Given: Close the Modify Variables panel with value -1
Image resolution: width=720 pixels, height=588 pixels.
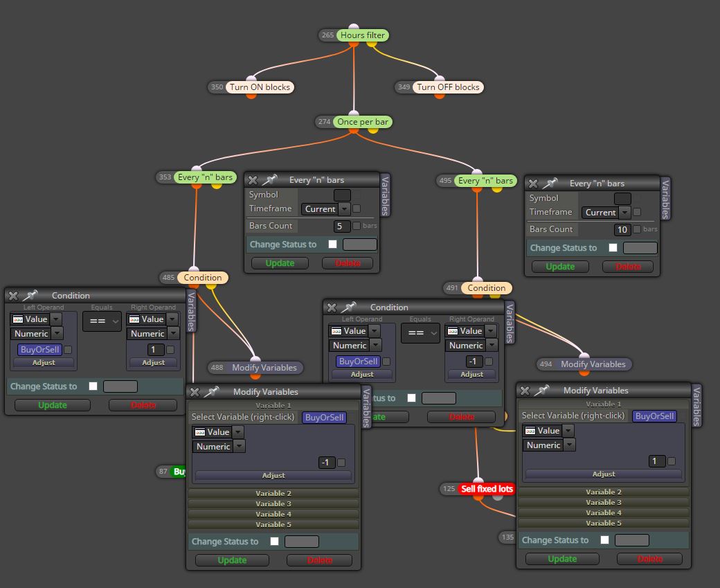Looking at the screenshot, I should pos(195,392).
